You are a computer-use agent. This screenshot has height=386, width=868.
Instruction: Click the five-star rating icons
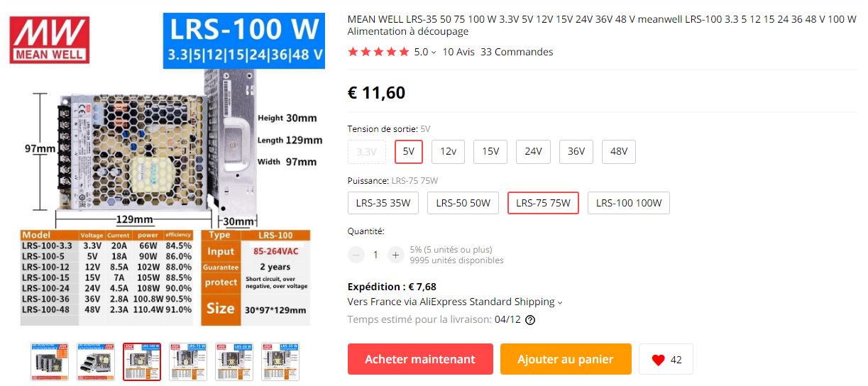point(378,52)
